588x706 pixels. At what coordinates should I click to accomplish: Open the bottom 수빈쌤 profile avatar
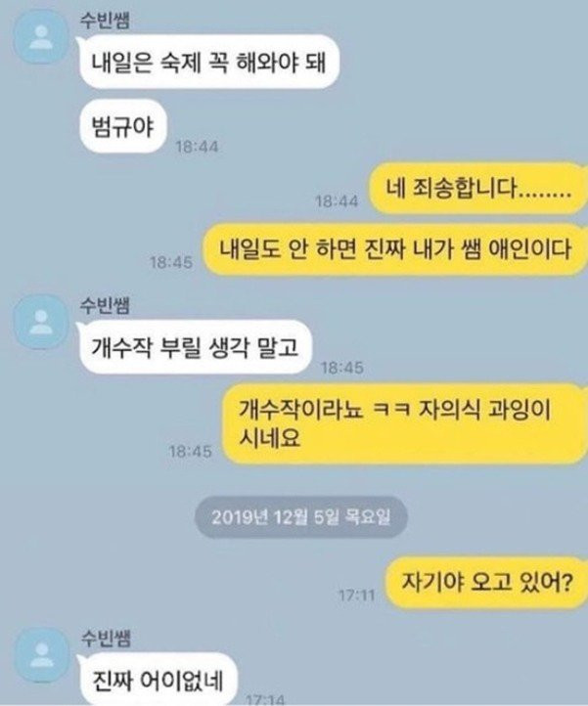click(x=41, y=655)
